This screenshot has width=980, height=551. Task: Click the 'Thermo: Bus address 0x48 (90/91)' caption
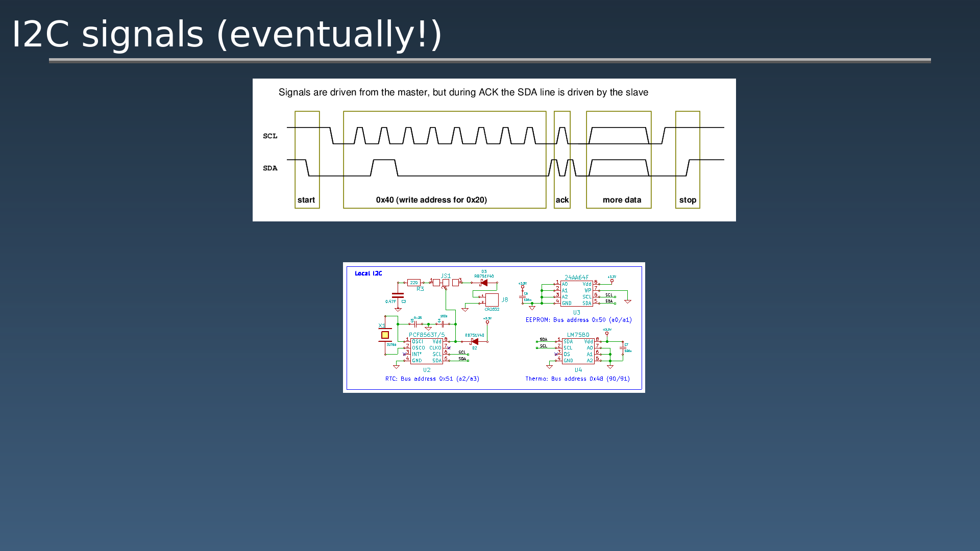[x=578, y=379]
